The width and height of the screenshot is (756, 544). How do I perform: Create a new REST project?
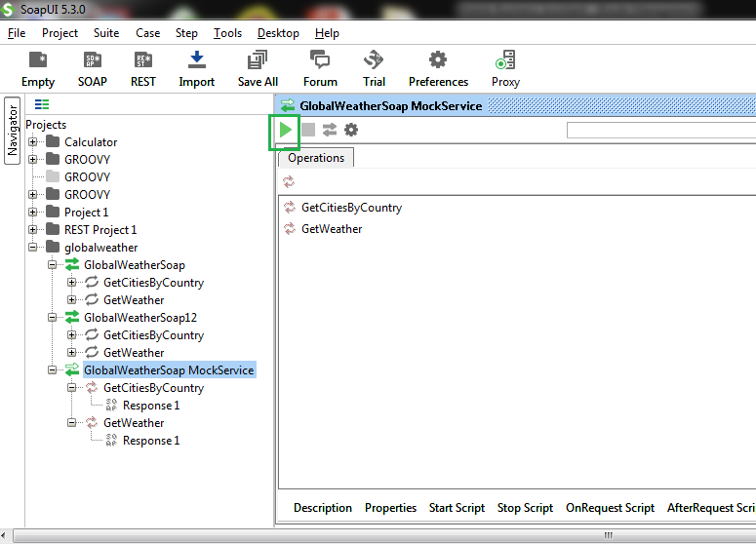[143, 69]
